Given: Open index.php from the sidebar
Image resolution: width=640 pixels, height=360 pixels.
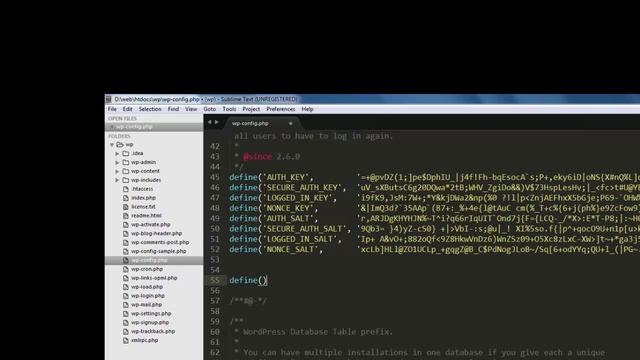Looking at the screenshot, I should click(x=143, y=198).
